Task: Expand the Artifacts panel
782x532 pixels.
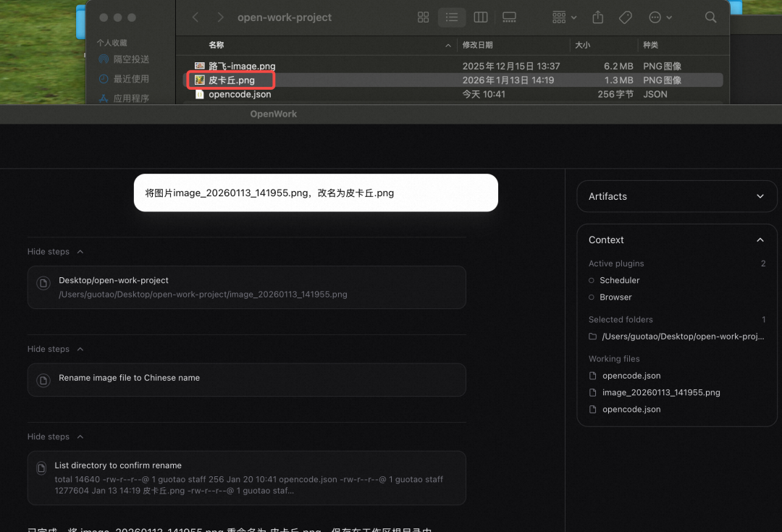Action: [x=760, y=196]
